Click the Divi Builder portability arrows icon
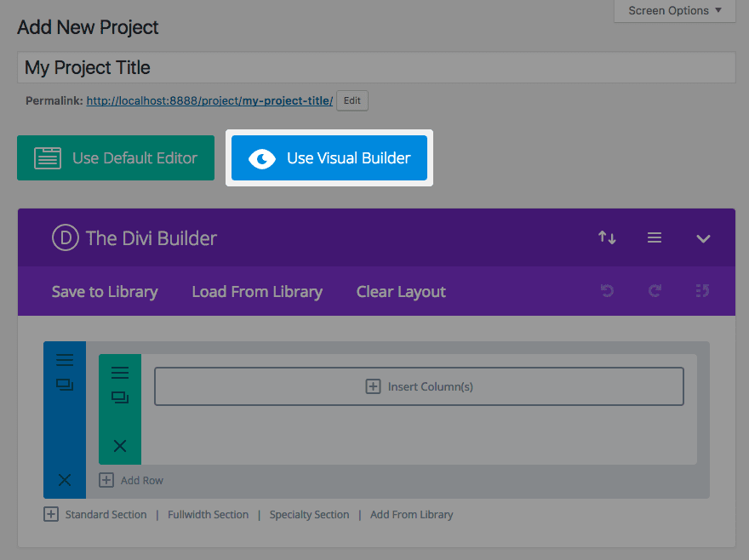 click(607, 238)
